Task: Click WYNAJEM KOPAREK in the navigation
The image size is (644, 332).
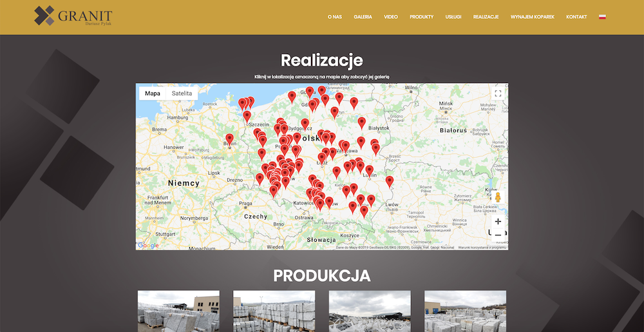Action: click(532, 17)
